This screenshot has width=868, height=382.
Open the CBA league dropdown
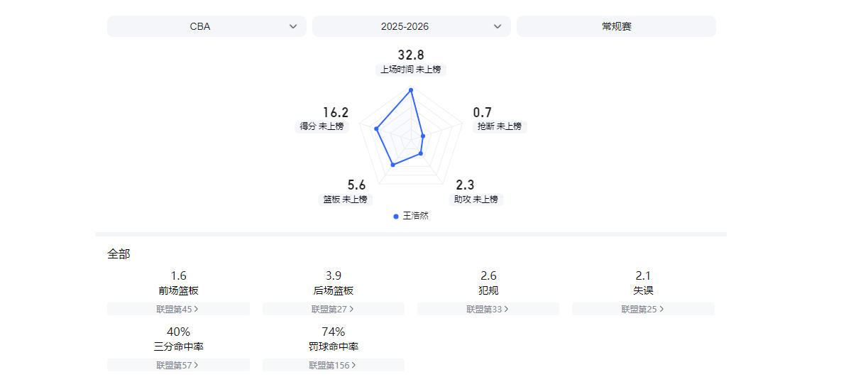(x=206, y=26)
